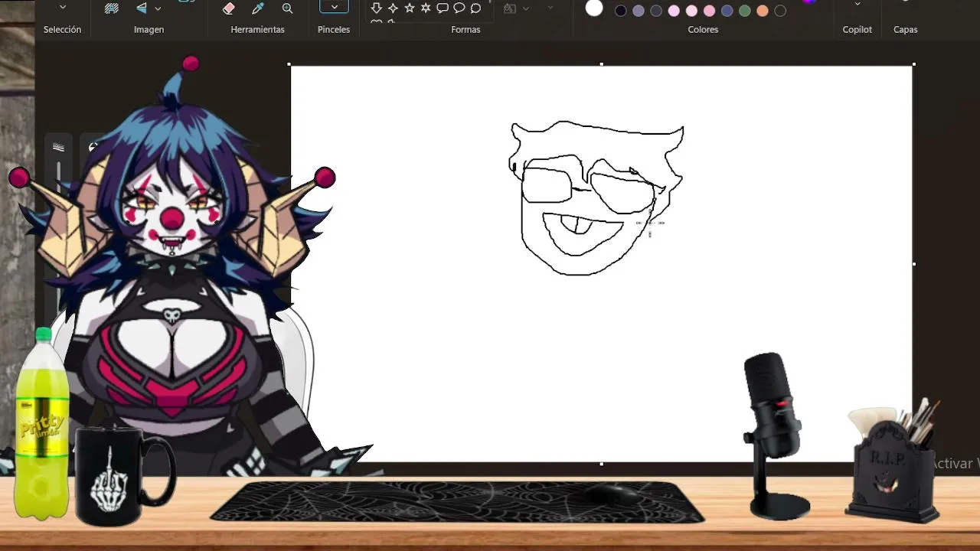Choose the four-point star shape
This screenshot has width=980, height=551.
pos(393,8)
